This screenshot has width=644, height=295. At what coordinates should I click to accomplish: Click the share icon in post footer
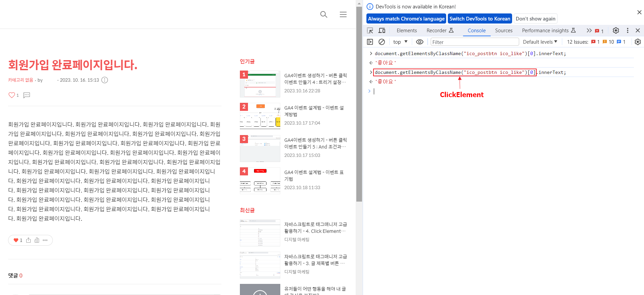[28, 240]
